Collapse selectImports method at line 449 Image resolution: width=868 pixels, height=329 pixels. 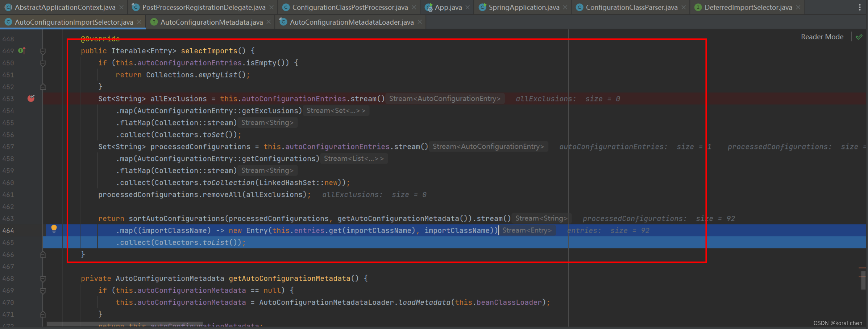pyautogui.click(x=43, y=51)
